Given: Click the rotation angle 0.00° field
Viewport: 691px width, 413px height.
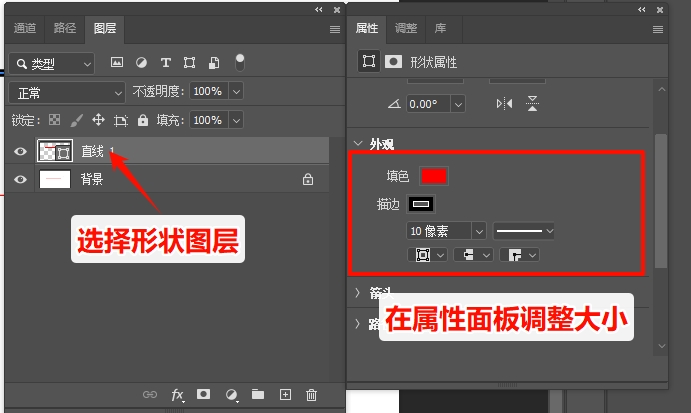Looking at the screenshot, I should coord(428,104).
